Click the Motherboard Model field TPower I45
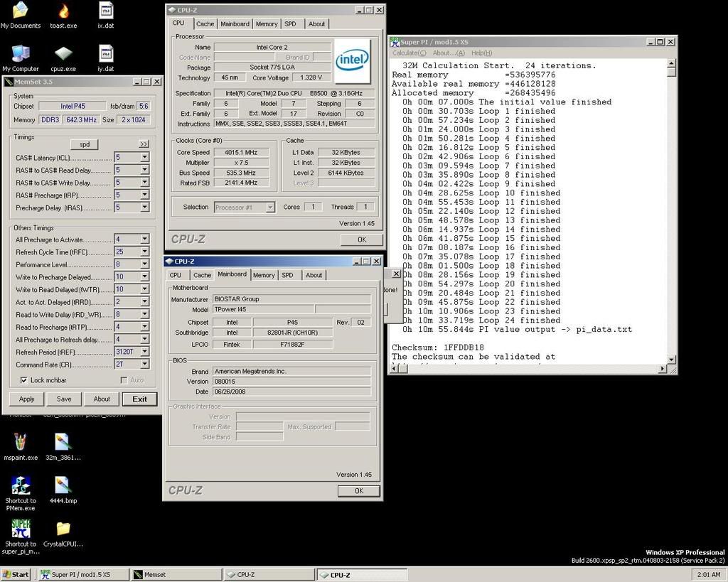728x582 pixels. coord(263,310)
